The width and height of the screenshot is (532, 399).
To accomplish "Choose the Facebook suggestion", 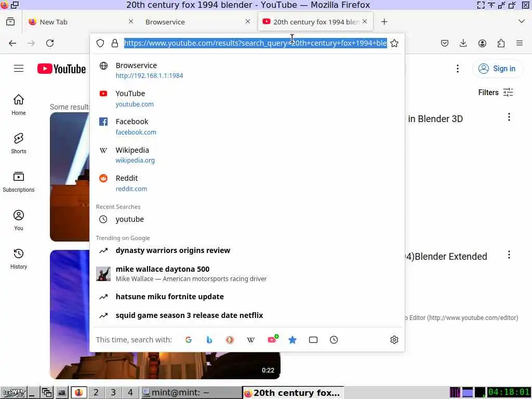I will [x=247, y=127].
